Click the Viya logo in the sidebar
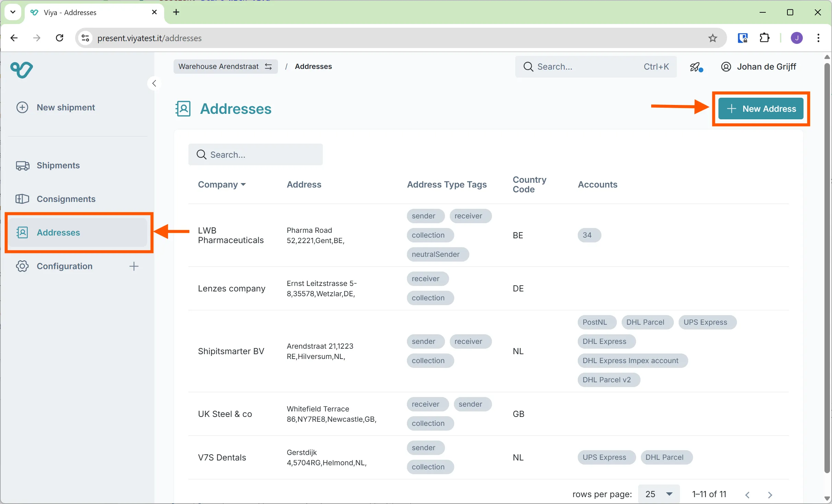 click(x=22, y=70)
